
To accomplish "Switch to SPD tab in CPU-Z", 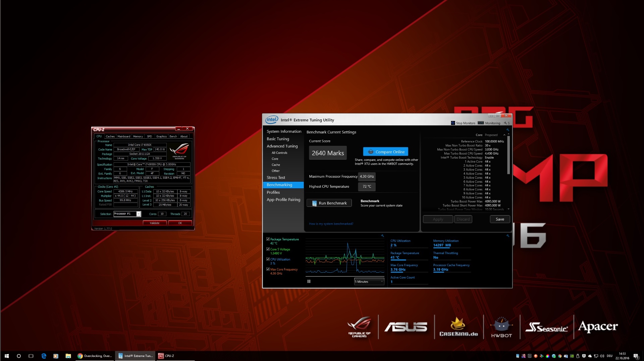I will coord(149,136).
